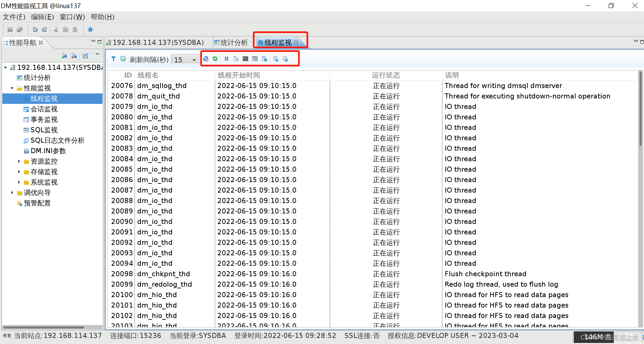This screenshot has width=644, height=344.
Task: Click the Redo arrow icon
Action: pos(45,29)
